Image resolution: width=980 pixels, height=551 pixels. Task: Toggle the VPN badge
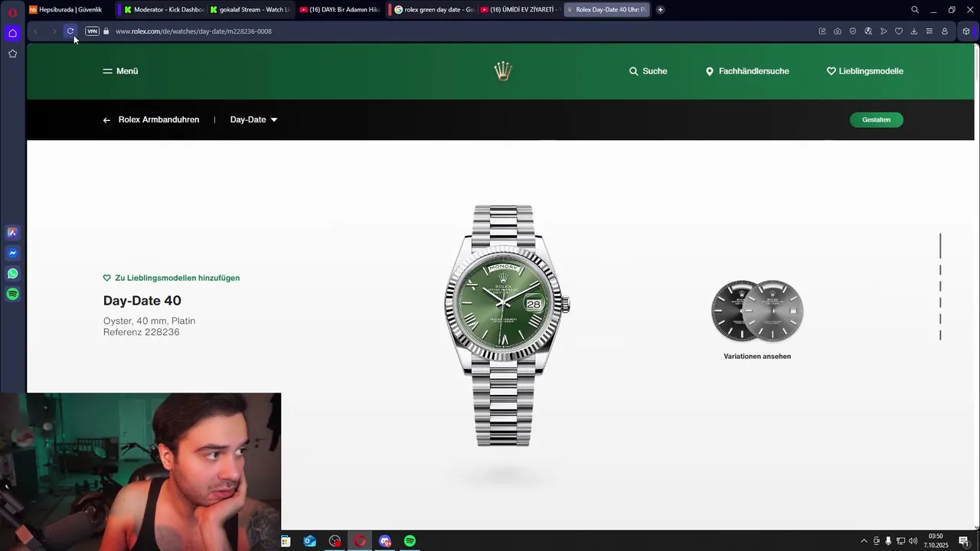pyautogui.click(x=92, y=31)
